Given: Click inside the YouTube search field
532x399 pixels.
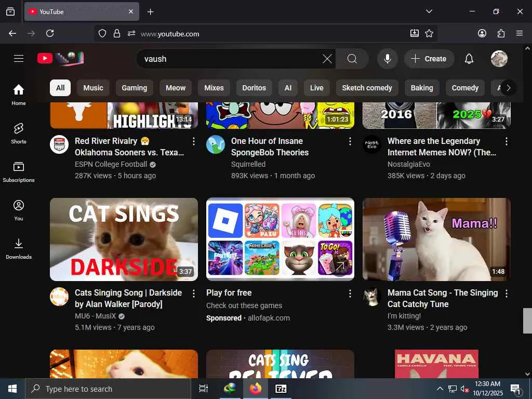Looking at the screenshot, I should point(231,59).
